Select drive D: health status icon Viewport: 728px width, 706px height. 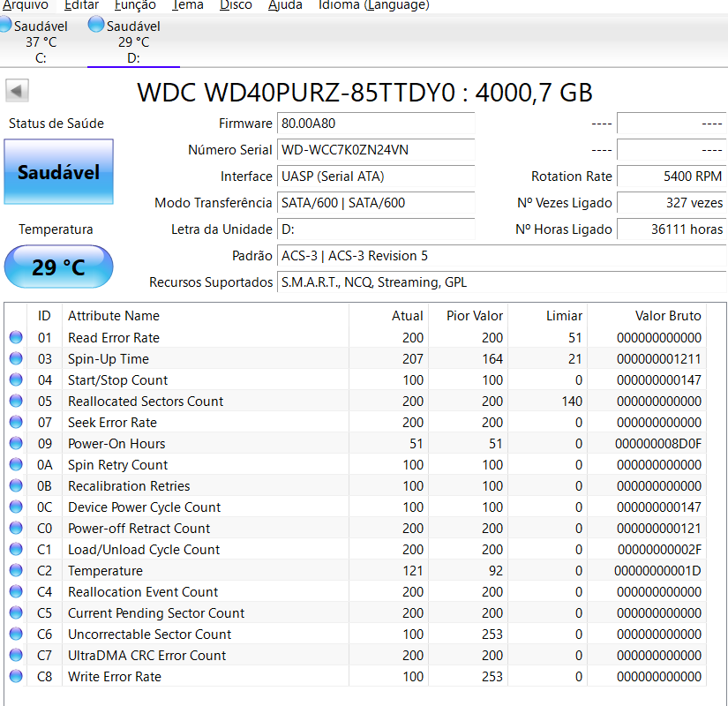96,26
